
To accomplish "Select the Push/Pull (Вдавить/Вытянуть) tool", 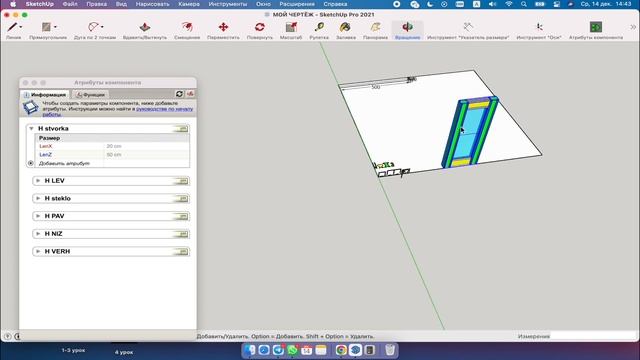I will point(144,27).
